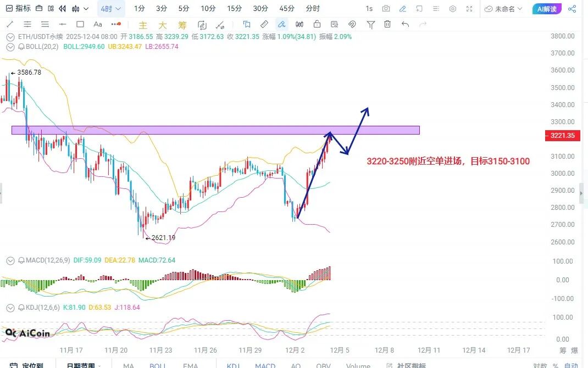Switch to the 5分 timeframe
This screenshot has width=588, height=368.
tap(184, 8)
